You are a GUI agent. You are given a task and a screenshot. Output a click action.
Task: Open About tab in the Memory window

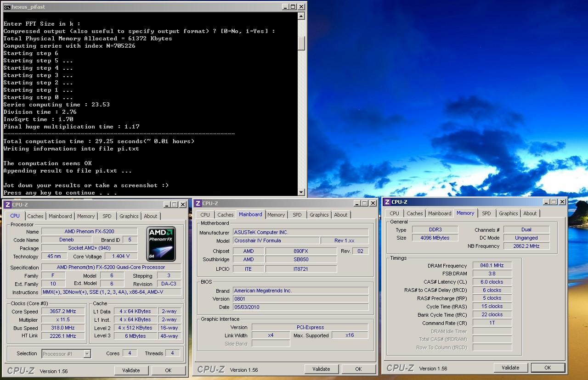click(x=530, y=213)
